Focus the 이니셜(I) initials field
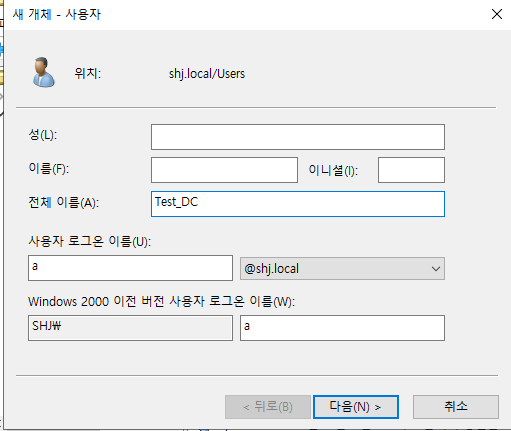The height and width of the screenshot is (431, 511). pos(411,170)
